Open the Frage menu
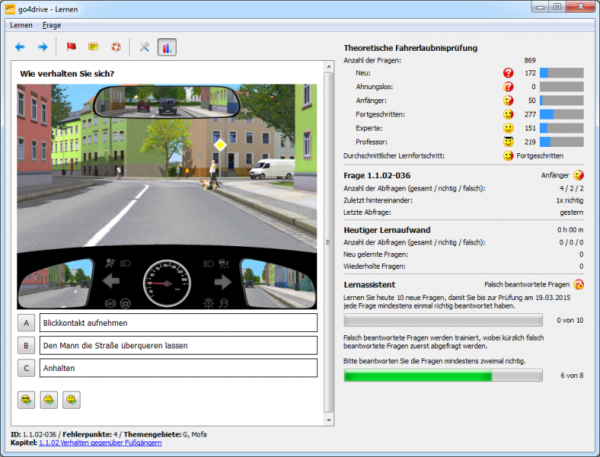600x457 pixels. [52, 24]
